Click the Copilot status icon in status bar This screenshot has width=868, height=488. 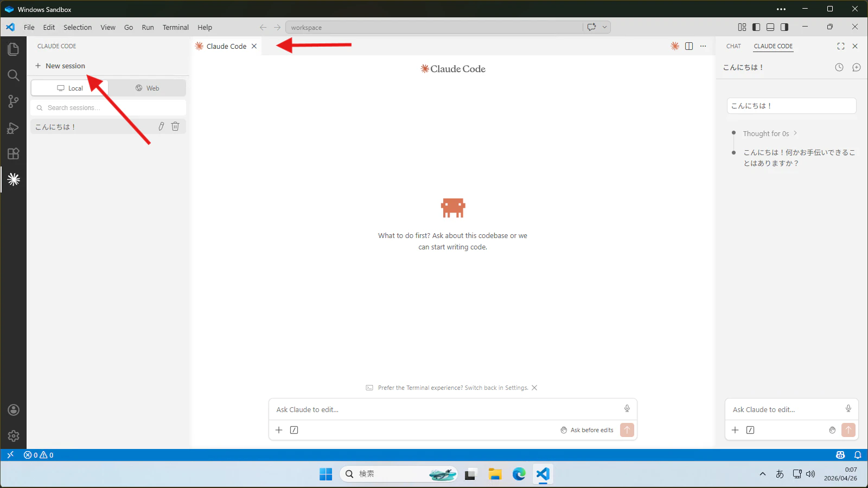coord(840,455)
